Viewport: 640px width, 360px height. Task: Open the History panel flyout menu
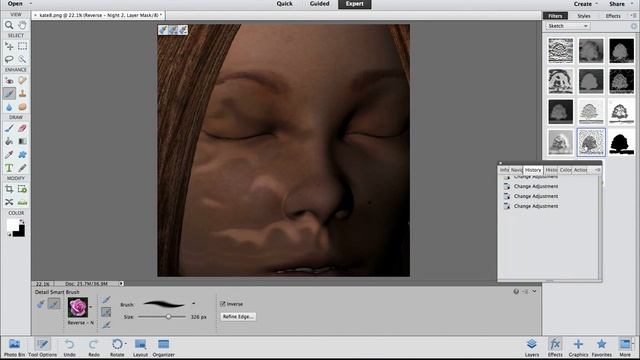point(598,170)
